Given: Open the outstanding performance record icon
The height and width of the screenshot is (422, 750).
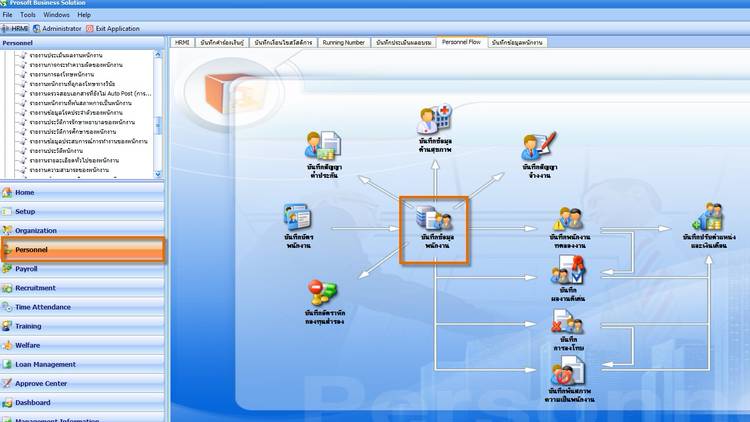Looking at the screenshot, I should [569, 270].
